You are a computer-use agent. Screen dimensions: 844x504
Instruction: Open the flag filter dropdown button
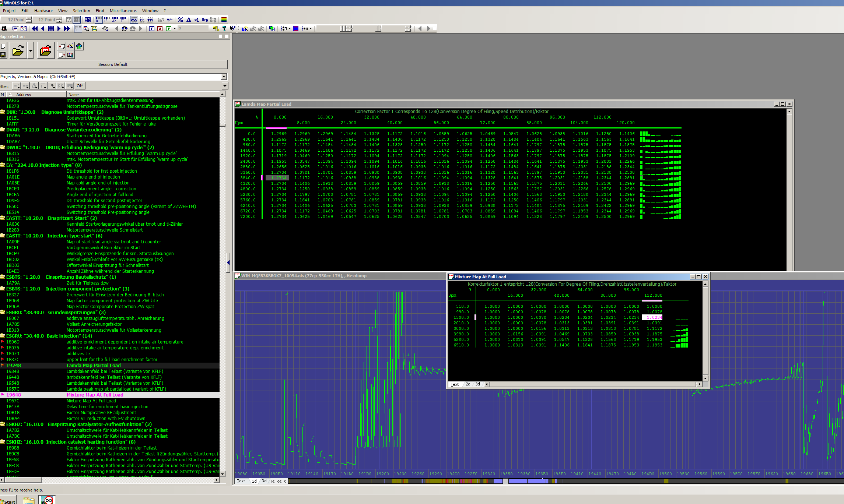pyautogui.click(x=52, y=86)
